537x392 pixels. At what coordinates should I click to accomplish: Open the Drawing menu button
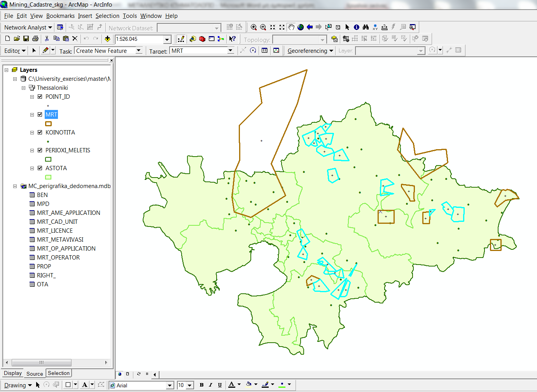(18, 385)
